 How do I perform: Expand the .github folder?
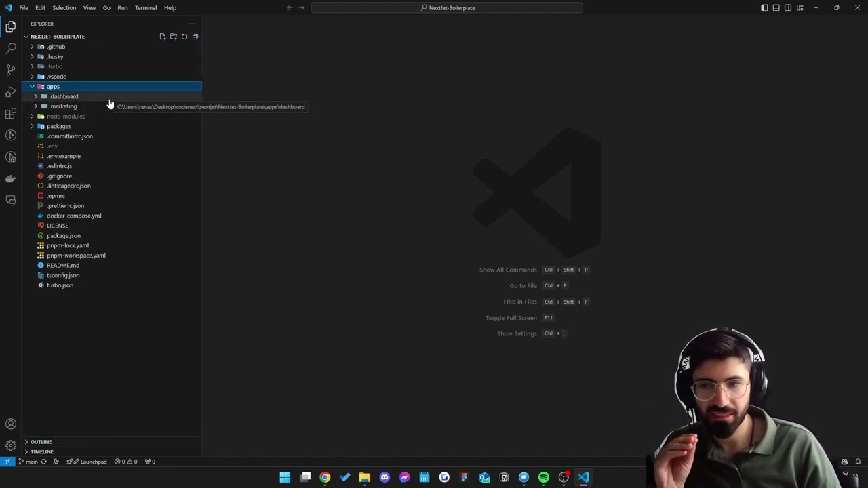tap(112, 47)
